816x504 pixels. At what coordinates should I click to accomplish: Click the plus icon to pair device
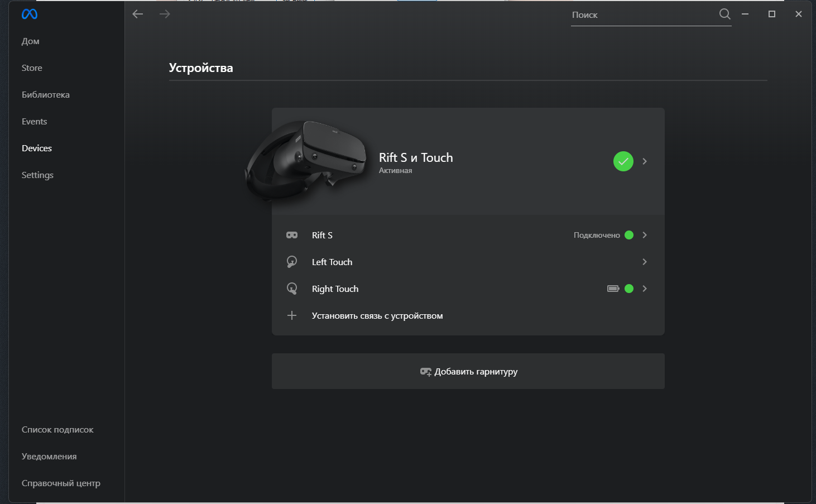[292, 315]
